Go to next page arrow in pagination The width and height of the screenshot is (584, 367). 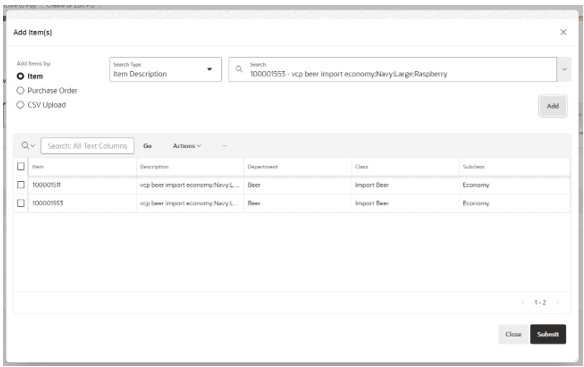[x=558, y=302]
